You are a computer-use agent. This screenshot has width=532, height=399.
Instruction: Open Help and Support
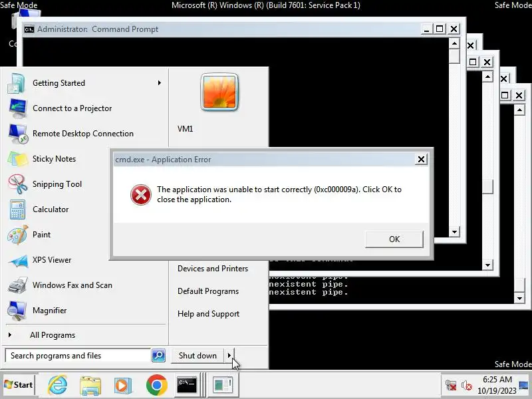[x=208, y=314]
